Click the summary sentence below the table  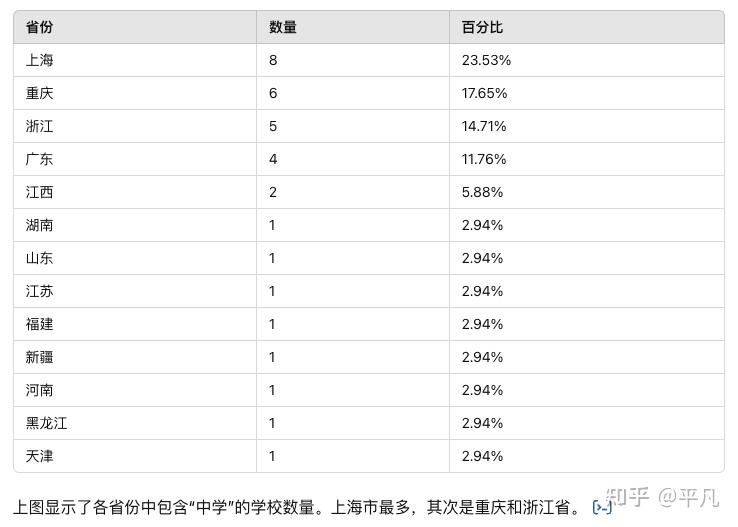(x=295, y=507)
